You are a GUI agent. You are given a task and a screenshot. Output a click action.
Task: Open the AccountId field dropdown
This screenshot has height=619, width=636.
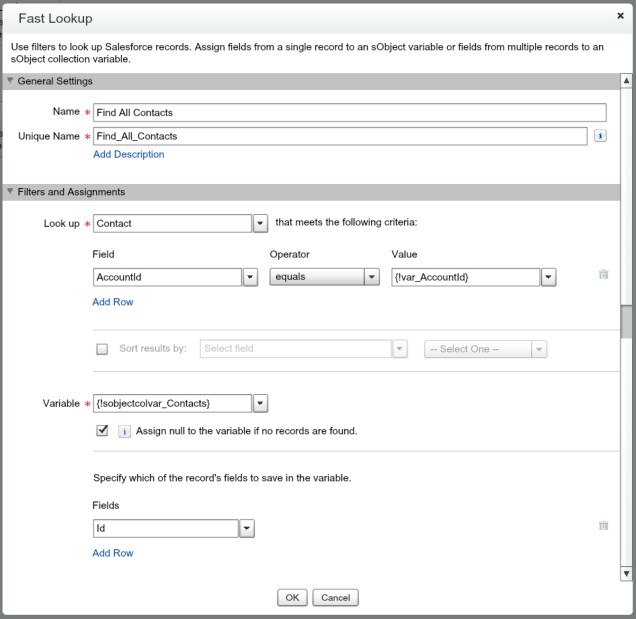(250, 277)
